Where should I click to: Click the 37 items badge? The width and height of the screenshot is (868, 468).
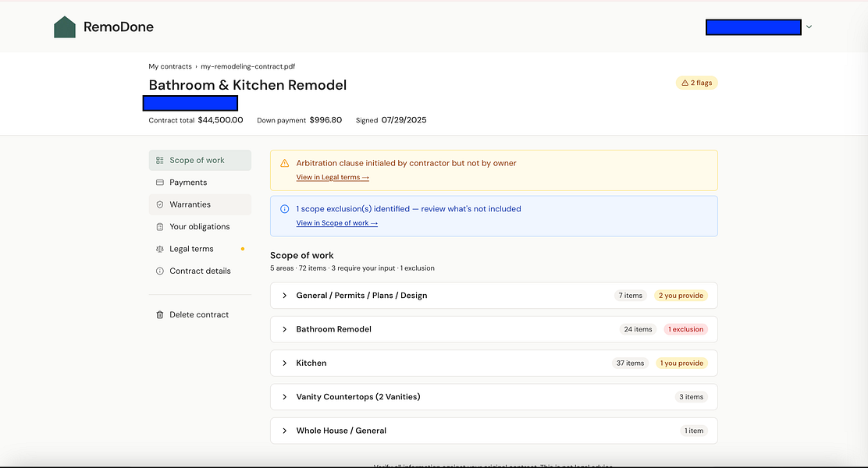[630, 363]
